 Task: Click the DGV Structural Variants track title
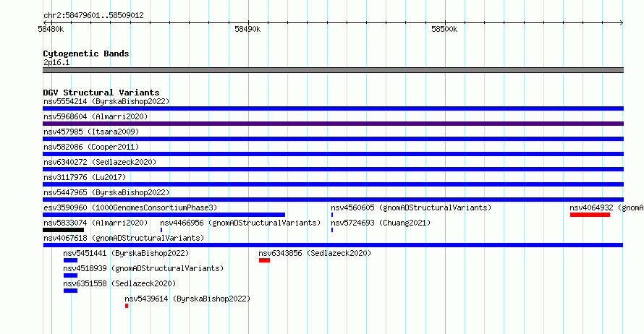click(101, 93)
